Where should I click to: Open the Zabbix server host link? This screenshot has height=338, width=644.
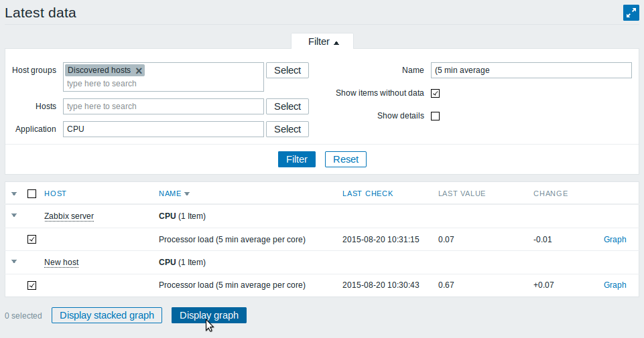click(x=69, y=216)
